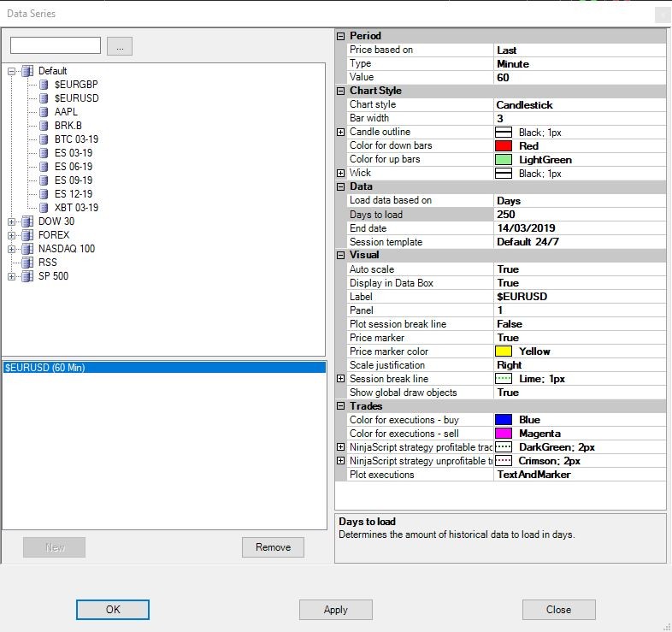Click the Magenta sell executions color swatch
Viewport: 672px width, 632px height.
coord(504,434)
